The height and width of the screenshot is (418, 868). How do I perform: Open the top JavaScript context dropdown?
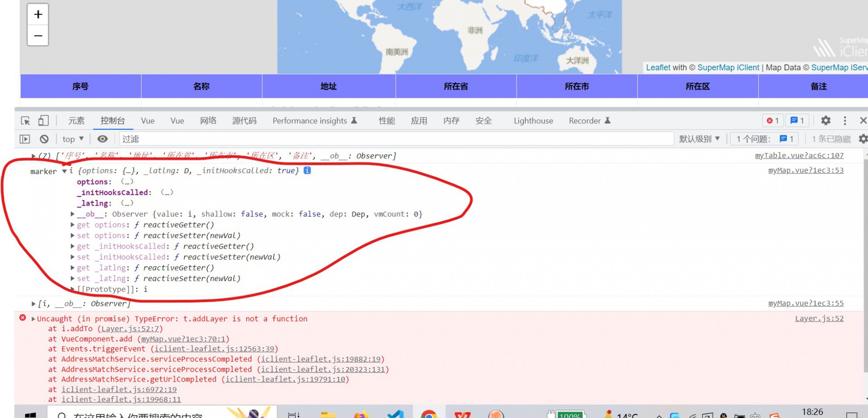pos(73,139)
